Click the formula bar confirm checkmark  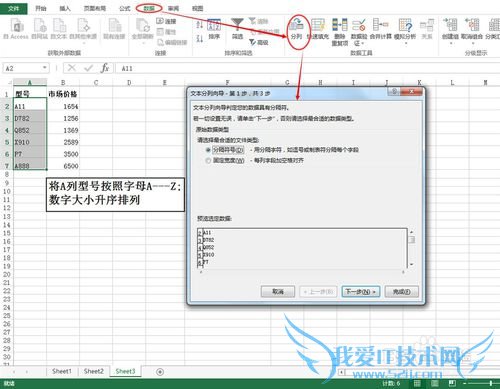pyautogui.click(x=88, y=68)
